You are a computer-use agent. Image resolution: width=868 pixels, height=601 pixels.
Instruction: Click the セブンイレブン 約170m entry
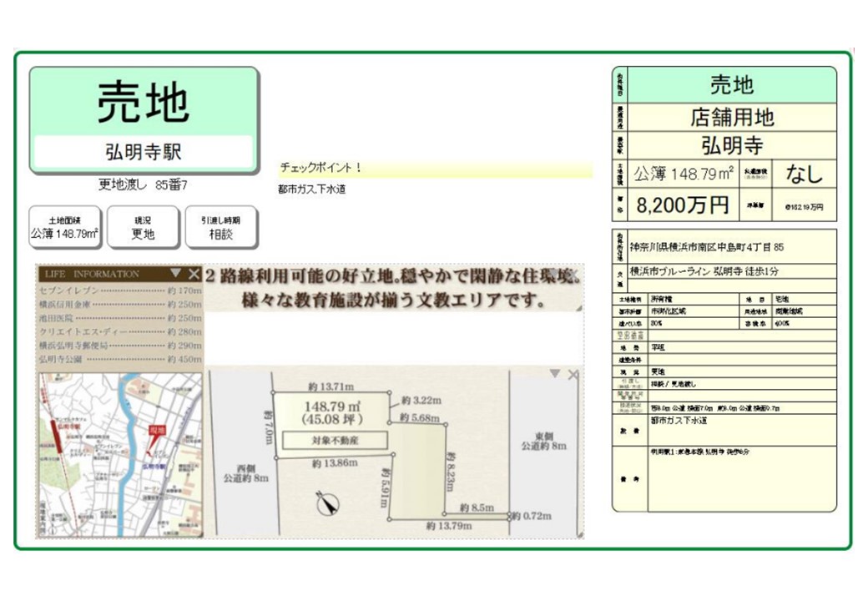[119, 290]
